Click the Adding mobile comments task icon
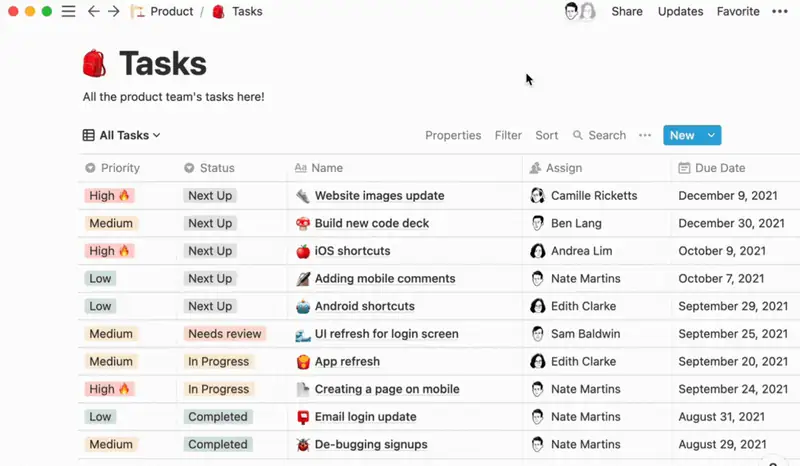This screenshot has width=800, height=466. click(x=303, y=279)
